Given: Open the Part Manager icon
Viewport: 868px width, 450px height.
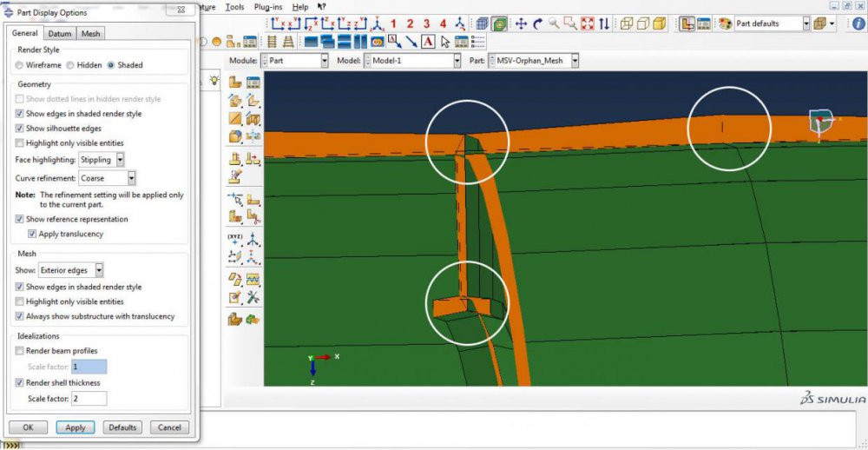Looking at the screenshot, I should click(253, 82).
